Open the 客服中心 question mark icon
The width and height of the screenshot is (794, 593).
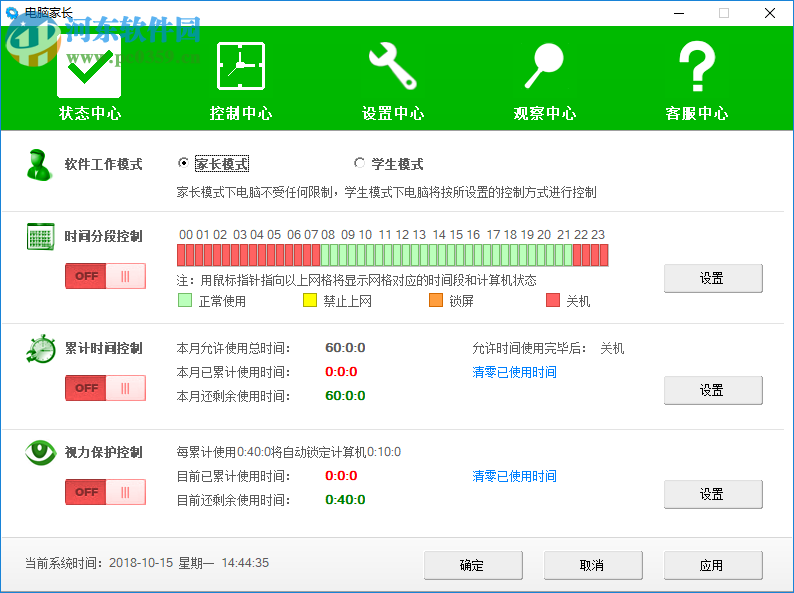(x=697, y=66)
